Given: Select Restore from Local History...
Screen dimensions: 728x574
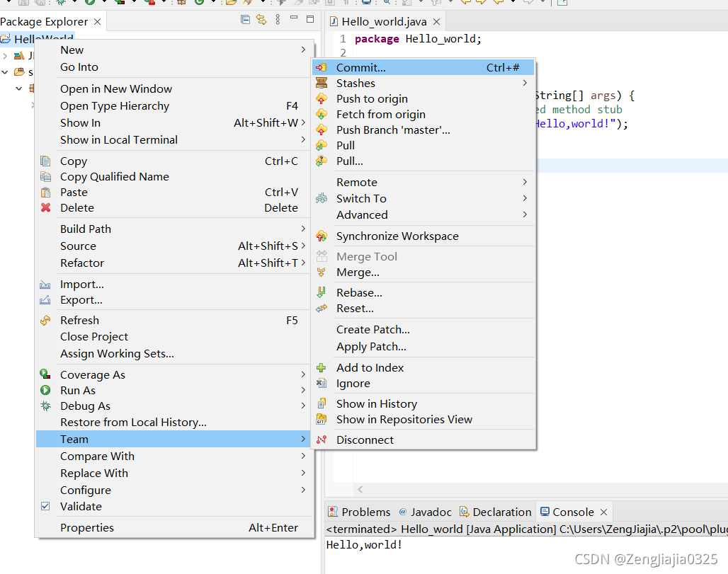Looking at the screenshot, I should point(174,423).
